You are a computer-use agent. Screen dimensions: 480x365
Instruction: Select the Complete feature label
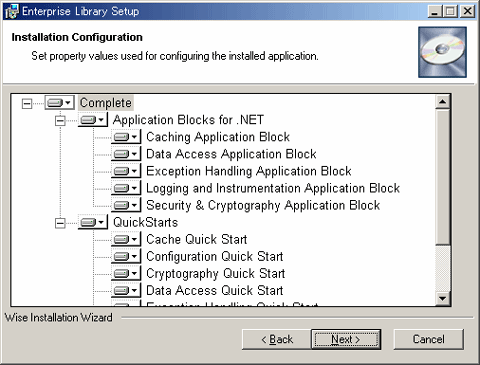106,103
